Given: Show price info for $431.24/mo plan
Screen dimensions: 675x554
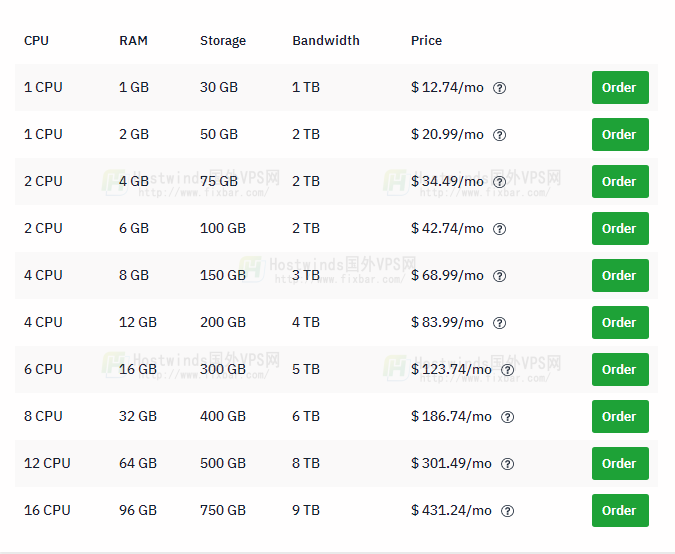Looking at the screenshot, I should click(x=508, y=511).
